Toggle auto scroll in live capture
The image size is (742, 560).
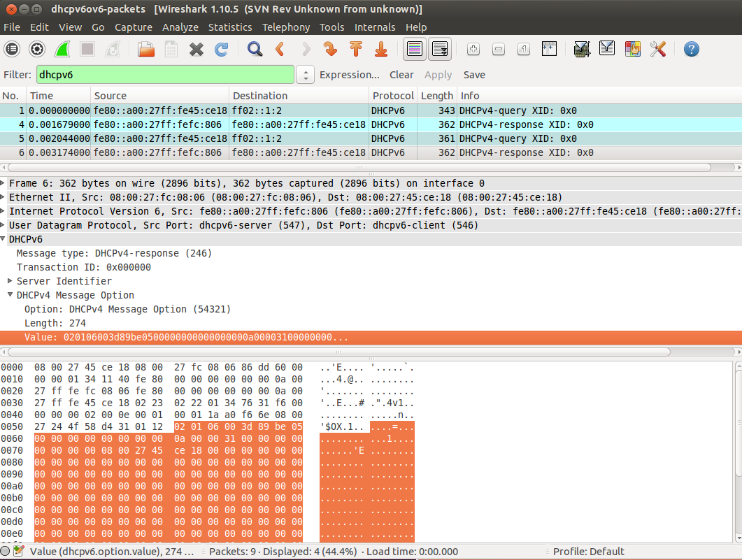pyautogui.click(x=440, y=49)
